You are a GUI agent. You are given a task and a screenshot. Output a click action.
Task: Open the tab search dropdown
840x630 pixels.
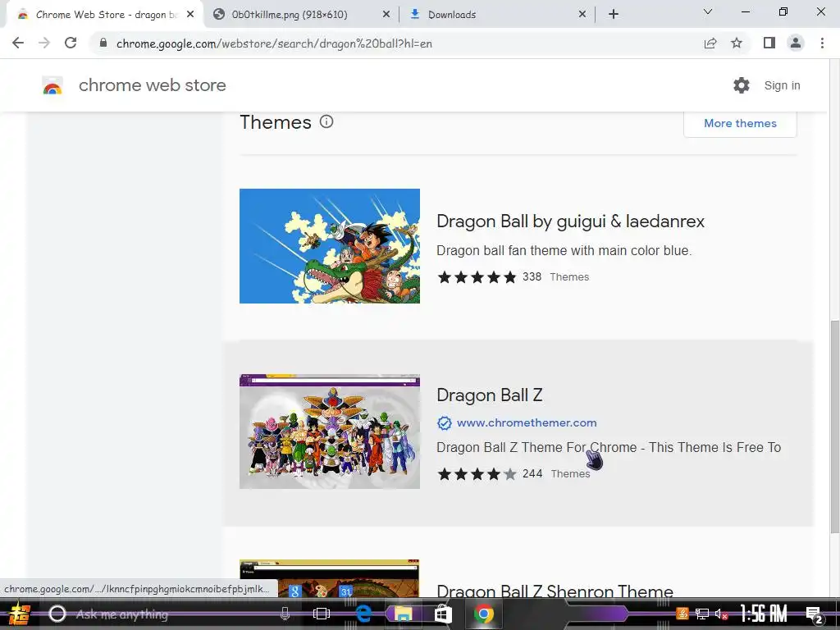point(708,11)
